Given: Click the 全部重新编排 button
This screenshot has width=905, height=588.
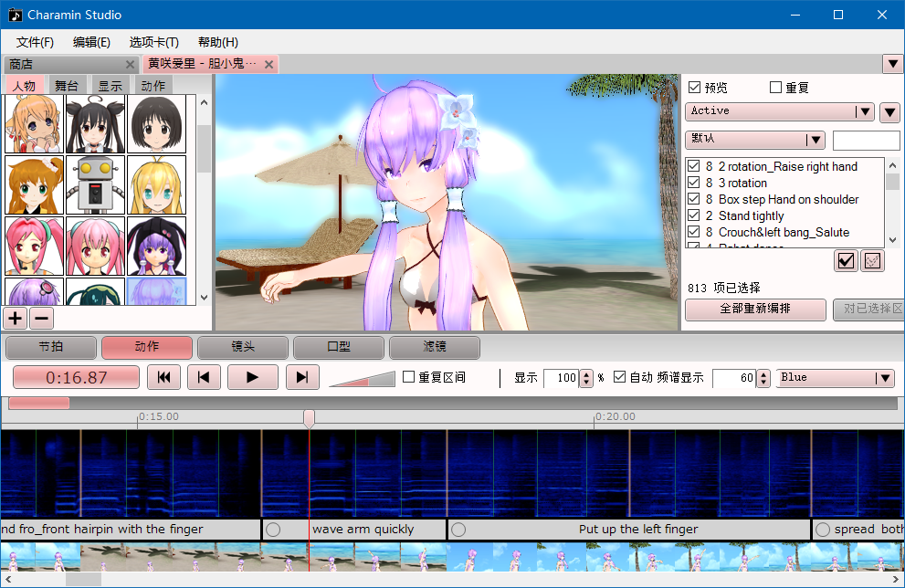Looking at the screenshot, I should tap(755, 309).
